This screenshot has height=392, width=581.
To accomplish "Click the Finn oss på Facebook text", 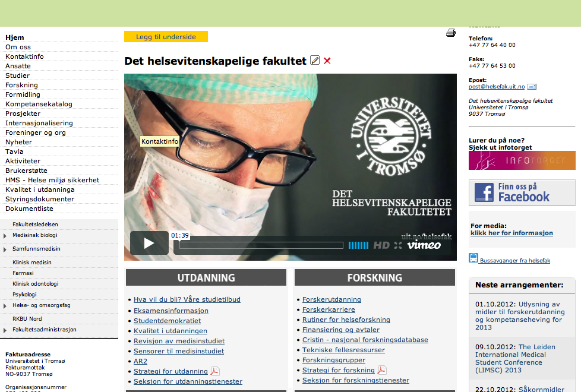I will click(524, 192).
